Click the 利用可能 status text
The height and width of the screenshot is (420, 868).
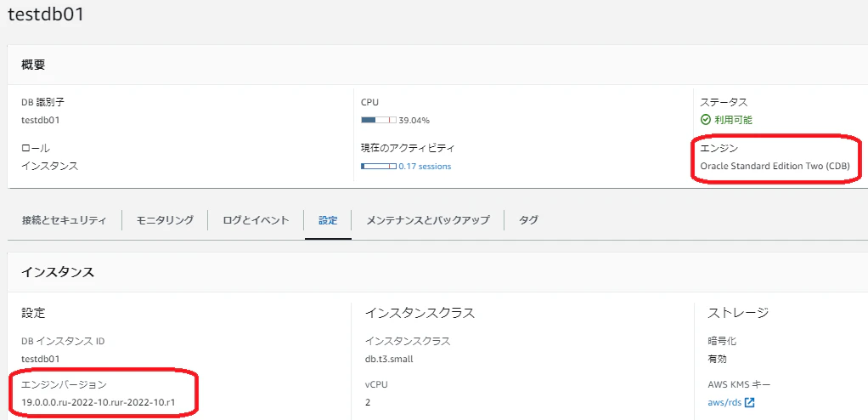[733, 120]
